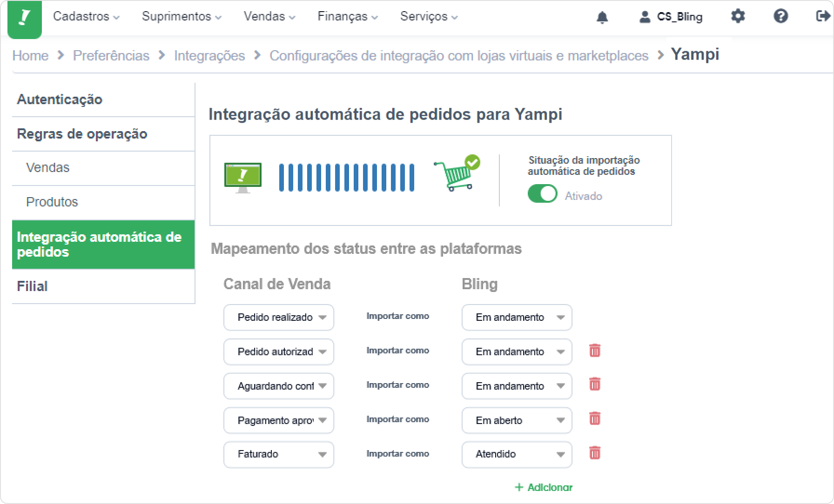Click the logout arrow icon
Screen dimensions: 834x504
[x=823, y=16]
